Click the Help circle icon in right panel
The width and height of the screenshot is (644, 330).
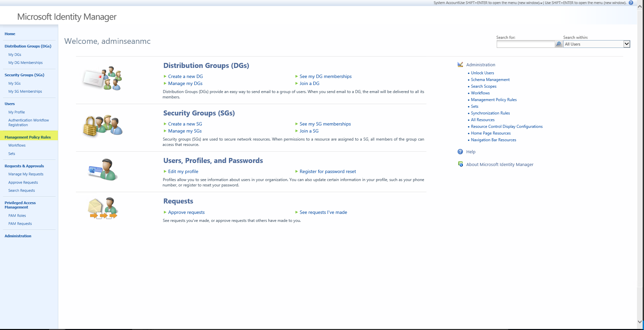pyautogui.click(x=460, y=152)
